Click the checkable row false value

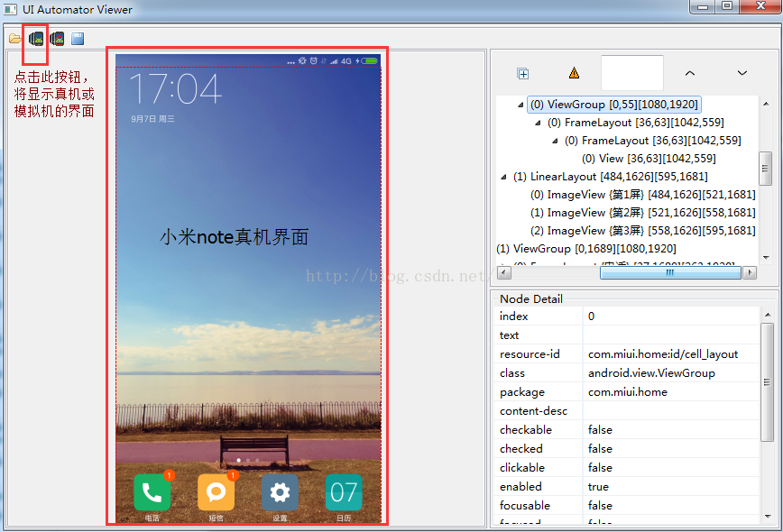click(x=600, y=430)
